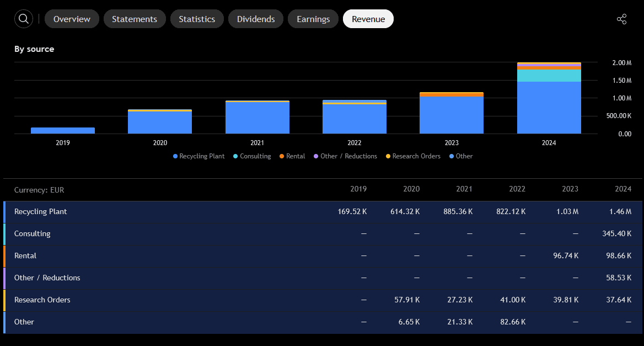The height and width of the screenshot is (346, 644).
Task: Go to the Statistics tab
Action: (x=197, y=19)
